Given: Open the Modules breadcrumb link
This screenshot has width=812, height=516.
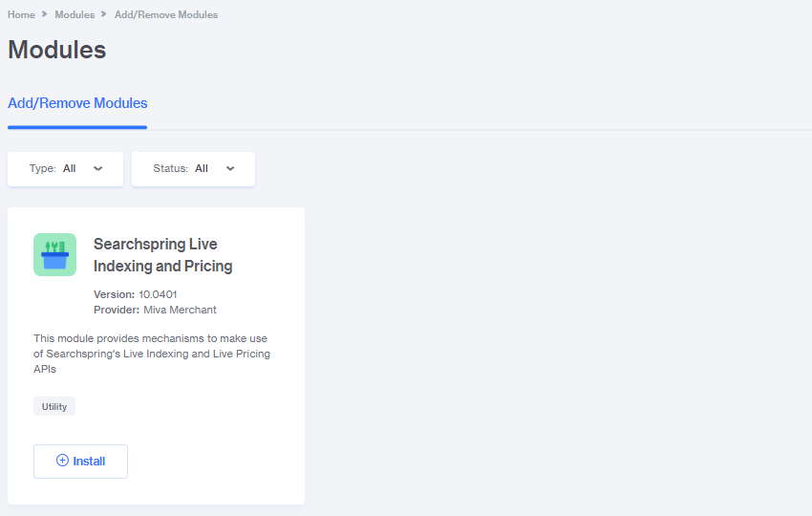Looking at the screenshot, I should 75,14.
